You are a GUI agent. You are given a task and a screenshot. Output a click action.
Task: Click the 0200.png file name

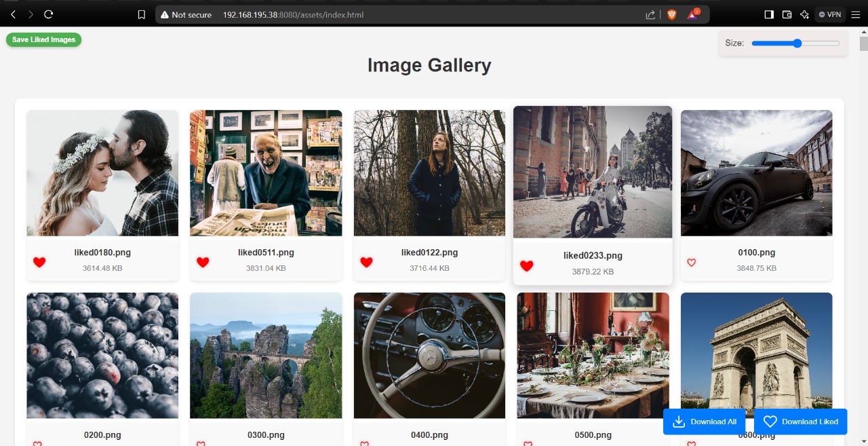[102, 435]
